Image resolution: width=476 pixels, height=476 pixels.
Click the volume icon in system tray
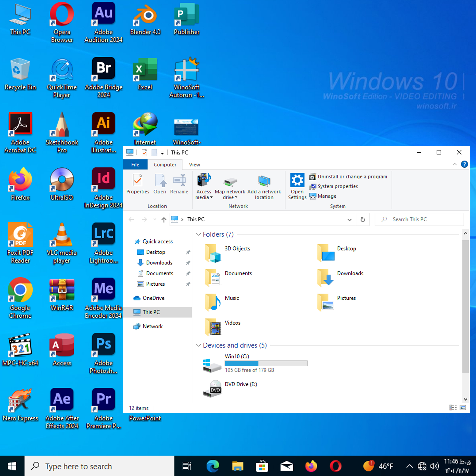pyautogui.click(x=434, y=466)
